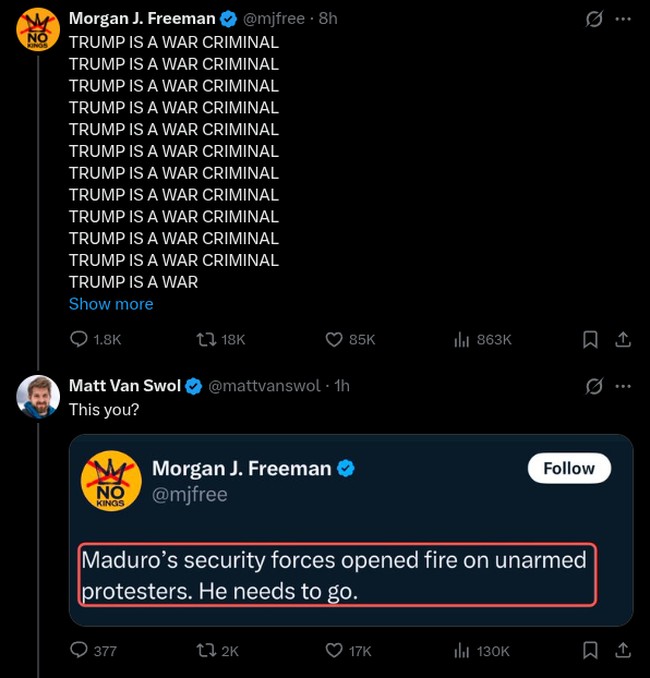The image size is (650, 678).
Task: Bookmark Morgan J. Freeman's top post
Action: click(x=590, y=340)
